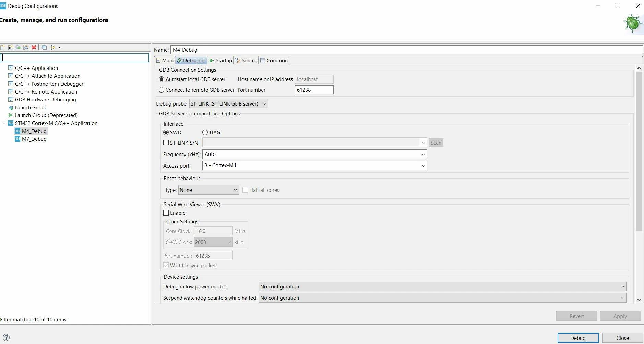
Task: Open the Reset behaviour Type dropdown
Action: (x=208, y=190)
